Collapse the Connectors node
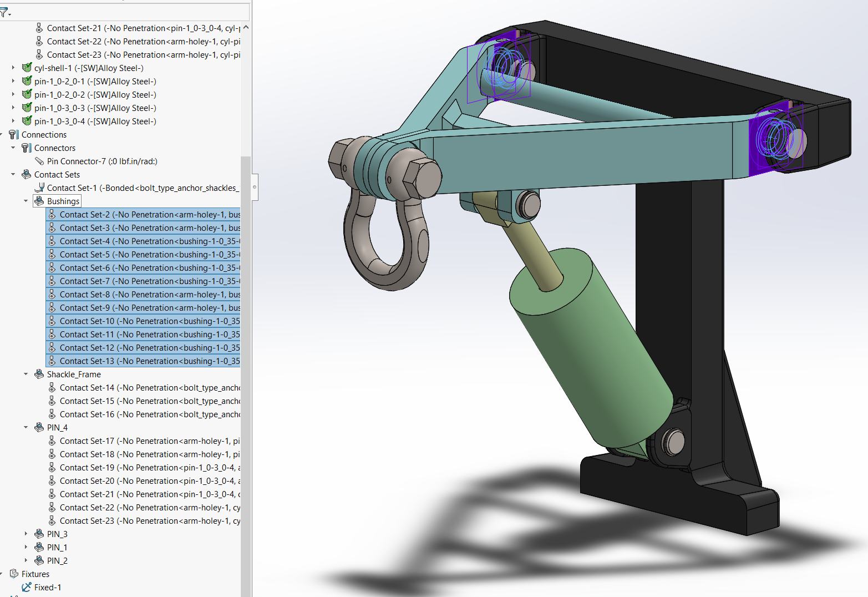Image resolution: width=868 pixels, height=597 pixels. (x=13, y=148)
